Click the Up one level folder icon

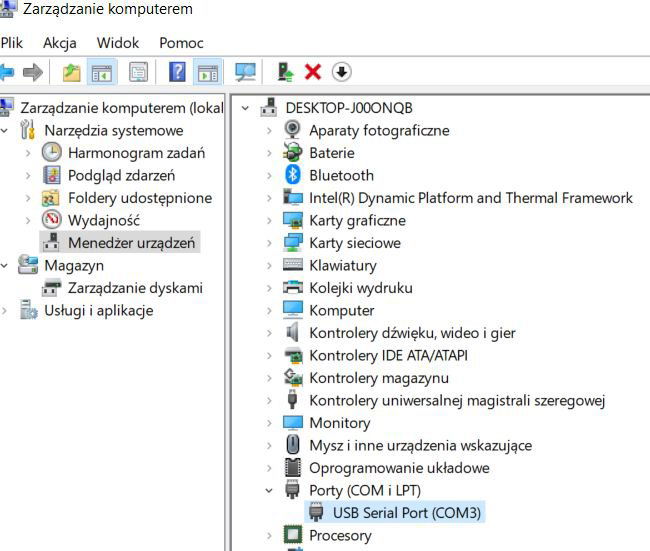point(72,72)
